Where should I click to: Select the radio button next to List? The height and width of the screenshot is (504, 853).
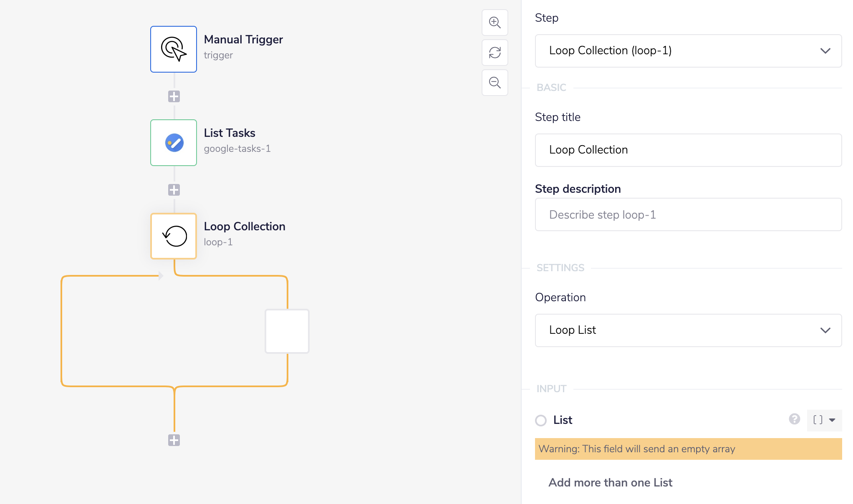coord(541,421)
